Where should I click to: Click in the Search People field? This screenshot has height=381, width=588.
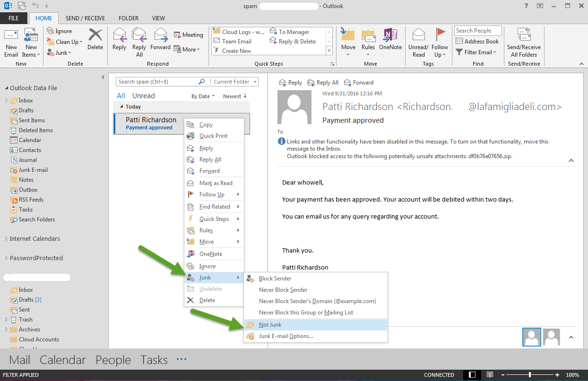pyautogui.click(x=478, y=31)
